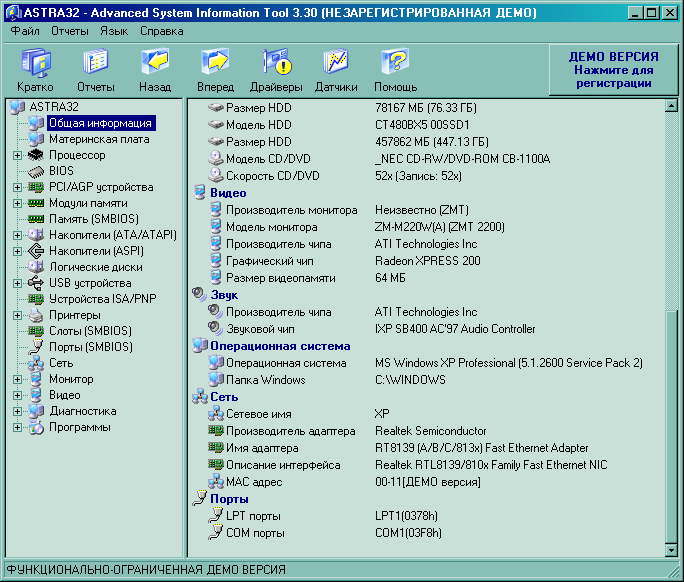The image size is (684, 582).
Task: Expand the Видео tree node
Action: pyautogui.click(x=17, y=395)
